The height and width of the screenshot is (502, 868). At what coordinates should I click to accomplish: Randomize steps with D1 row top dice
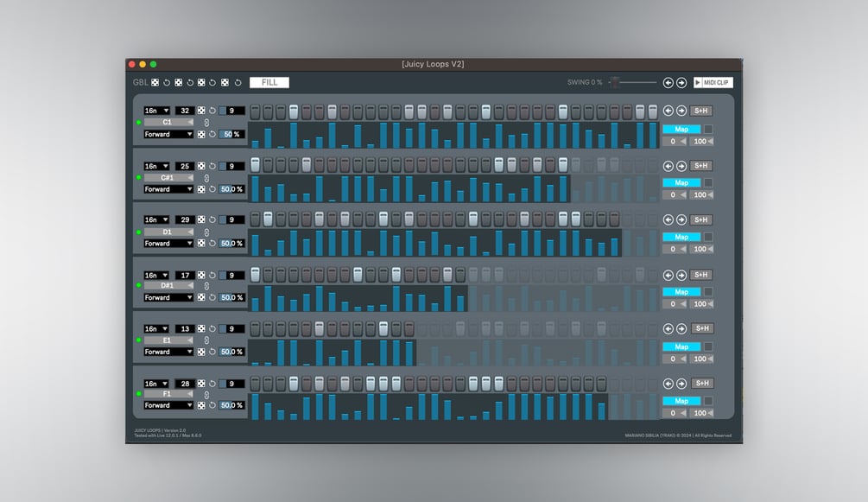coord(201,220)
